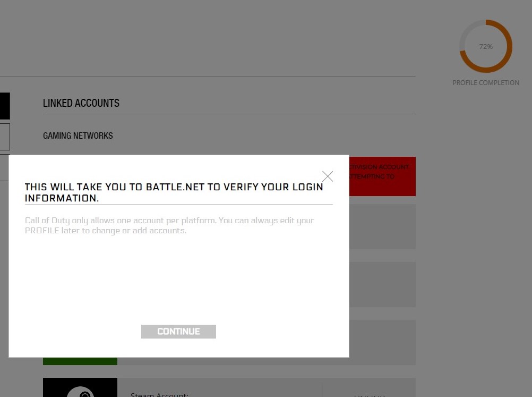Click the green platform tile under the dialog
532x397 pixels.
(x=80, y=361)
